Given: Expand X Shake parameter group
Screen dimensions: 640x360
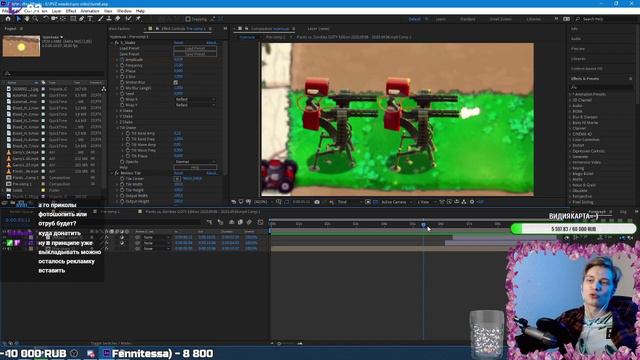Looking at the screenshot, I should pos(117,111).
